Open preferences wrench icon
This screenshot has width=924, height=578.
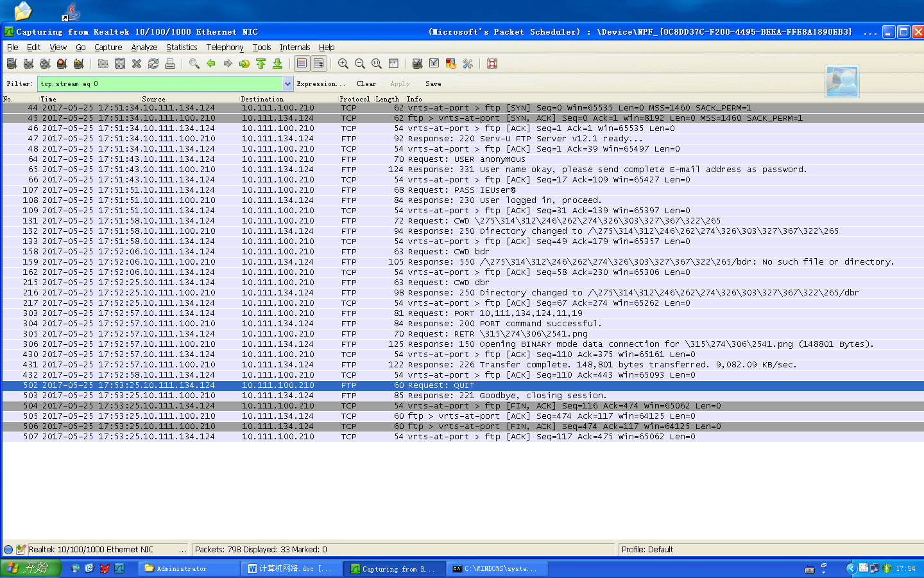467,64
